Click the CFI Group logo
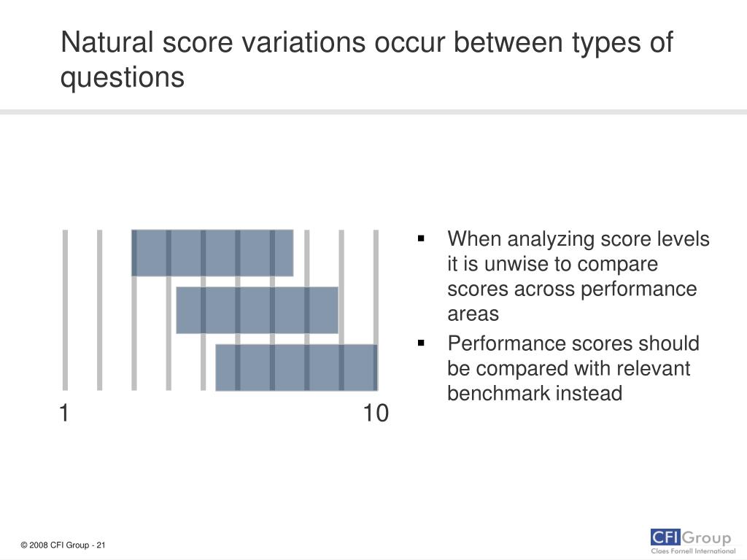 click(693, 541)
